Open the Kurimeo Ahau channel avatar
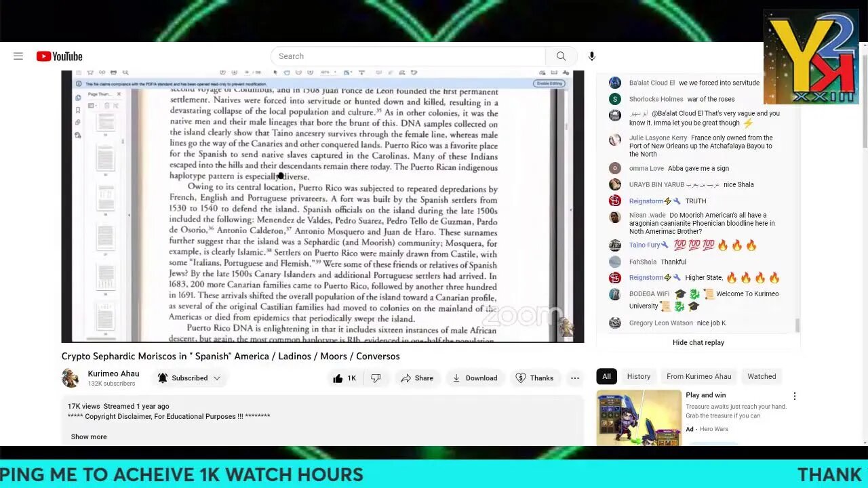The height and width of the screenshot is (488, 868). pos(71,378)
